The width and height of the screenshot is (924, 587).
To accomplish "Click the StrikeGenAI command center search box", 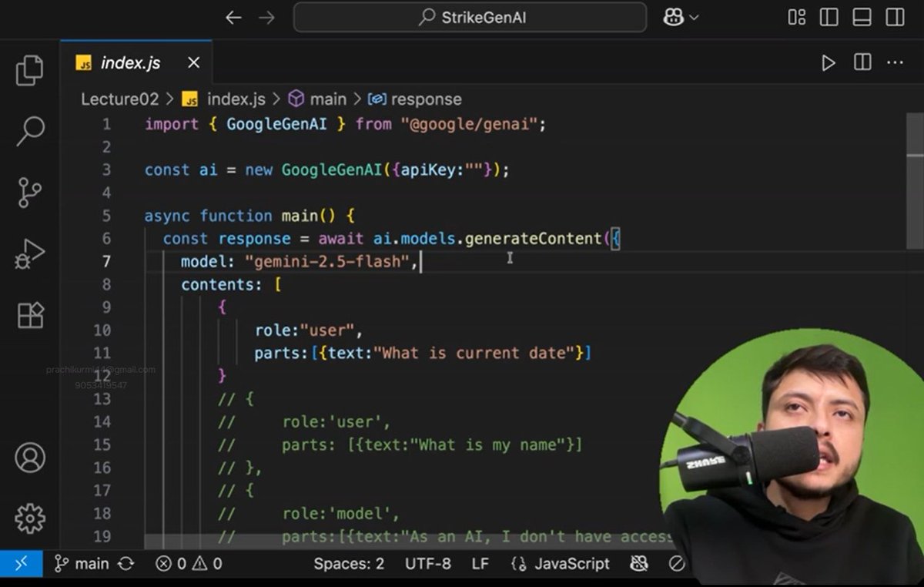I will tap(470, 17).
